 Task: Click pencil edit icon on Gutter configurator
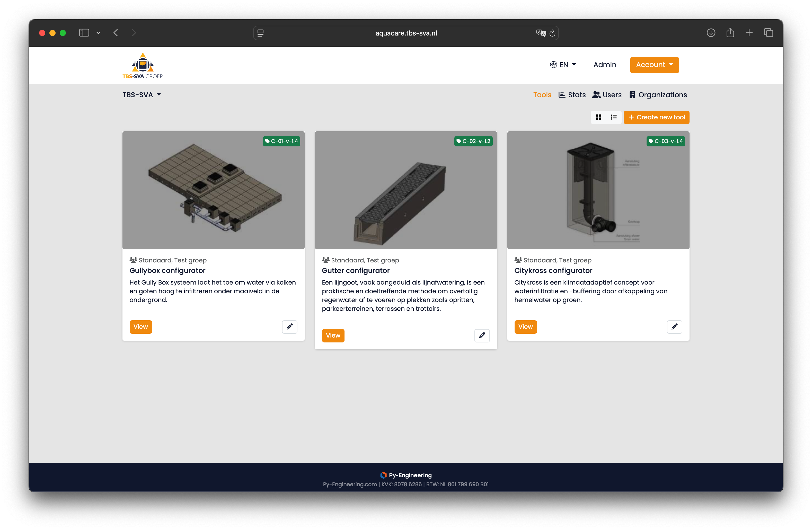pos(482,335)
